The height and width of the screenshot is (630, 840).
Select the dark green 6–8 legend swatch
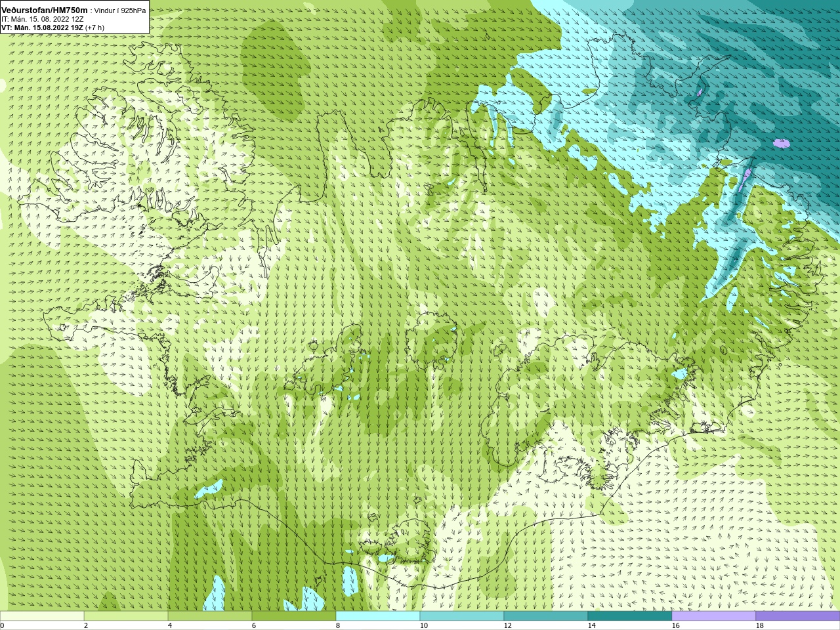click(294, 616)
